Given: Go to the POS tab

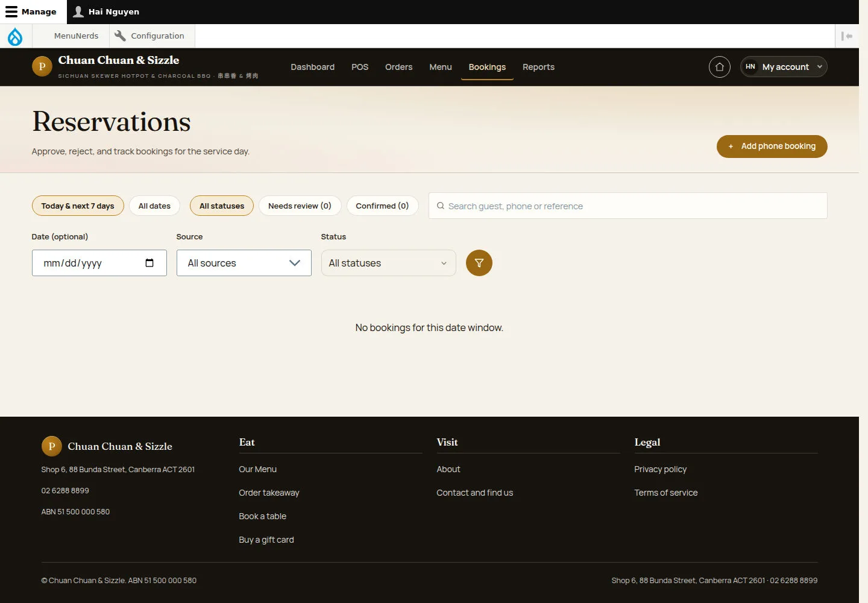Looking at the screenshot, I should (x=360, y=67).
